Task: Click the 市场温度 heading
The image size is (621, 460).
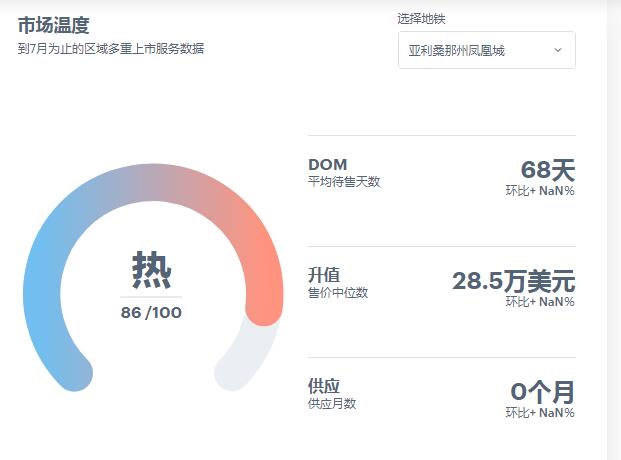Action: click(x=60, y=25)
